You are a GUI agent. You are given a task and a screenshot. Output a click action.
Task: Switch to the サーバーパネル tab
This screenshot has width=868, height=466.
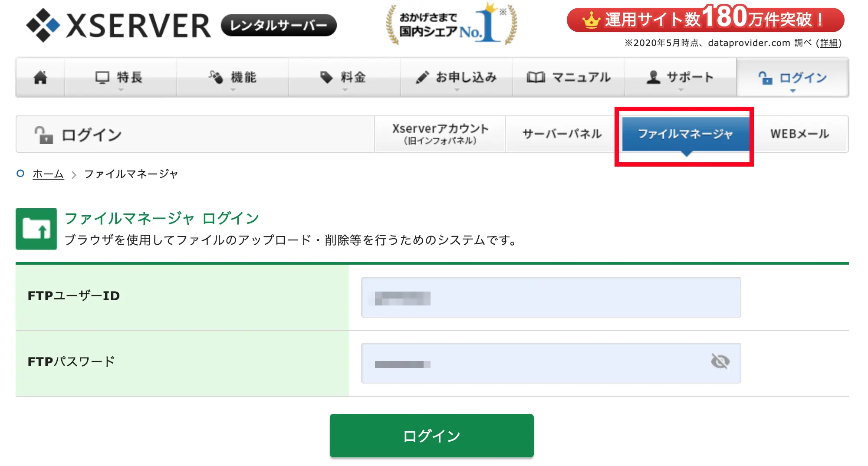[562, 134]
